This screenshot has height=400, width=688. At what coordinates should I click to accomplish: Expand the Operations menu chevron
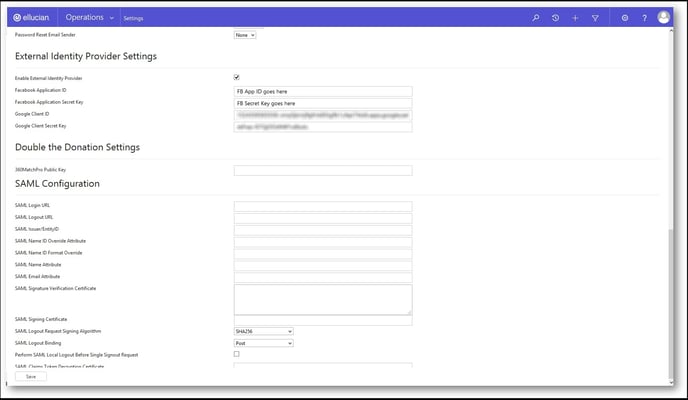pyautogui.click(x=111, y=18)
